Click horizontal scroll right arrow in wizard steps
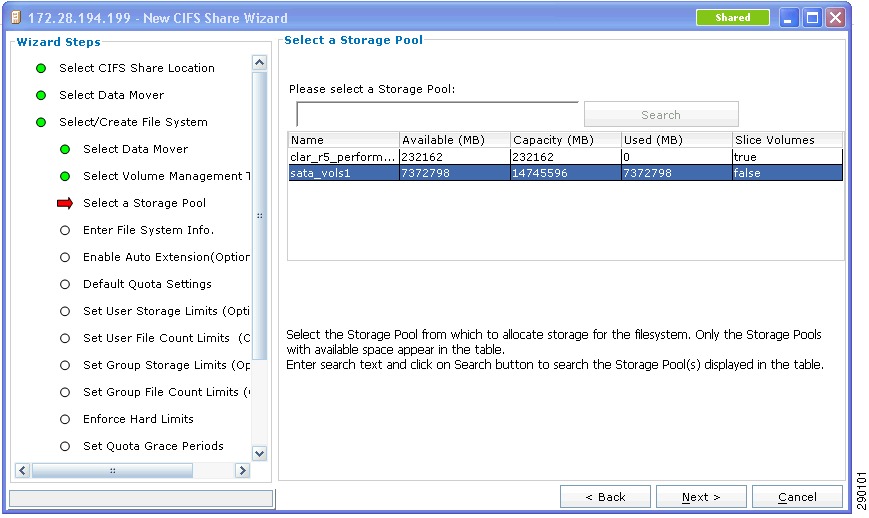Screen dimensions: 869x518 242,471
